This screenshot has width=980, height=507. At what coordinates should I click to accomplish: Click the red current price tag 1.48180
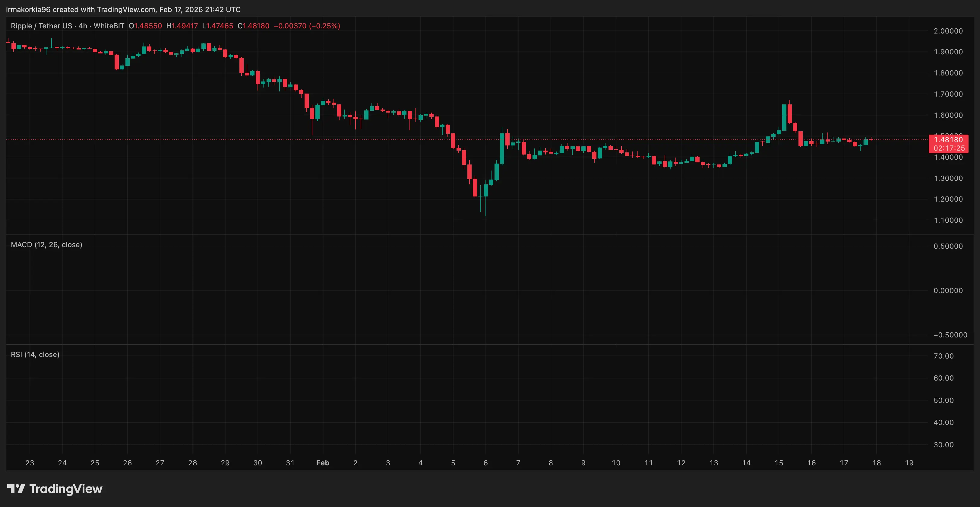click(948, 140)
